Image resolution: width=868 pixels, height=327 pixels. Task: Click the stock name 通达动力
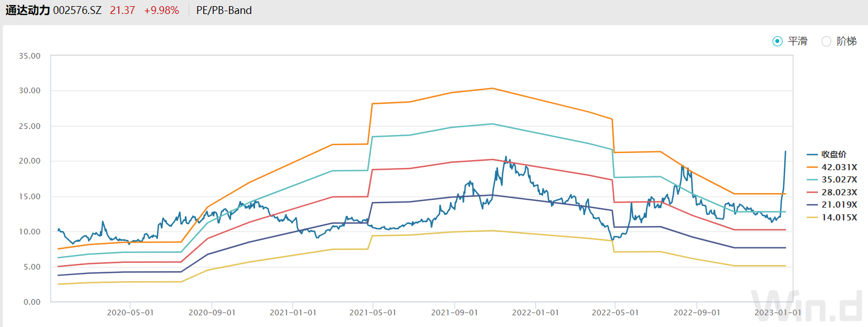point(28,11)
